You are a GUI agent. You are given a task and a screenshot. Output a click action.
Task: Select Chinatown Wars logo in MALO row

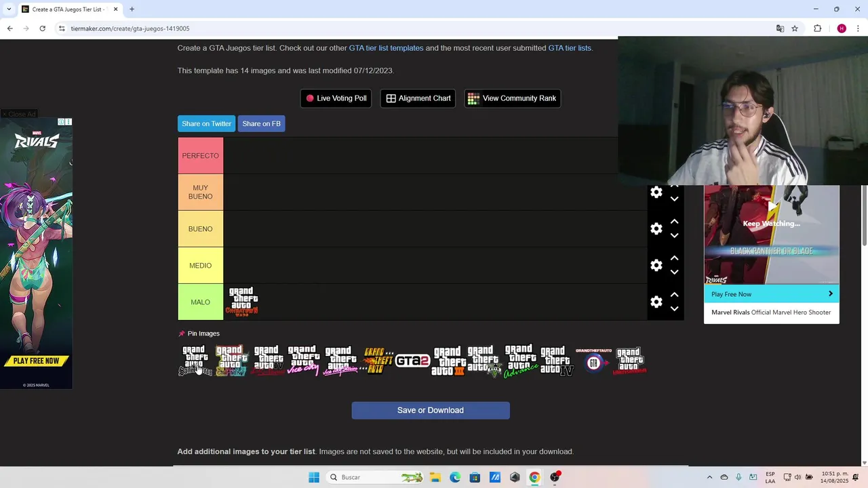(x=243, y=302)
